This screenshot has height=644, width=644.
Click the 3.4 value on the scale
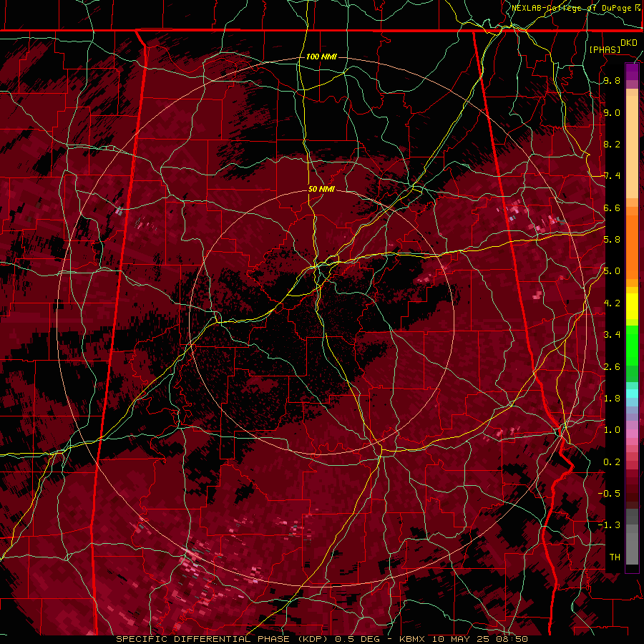click(612, 335)
